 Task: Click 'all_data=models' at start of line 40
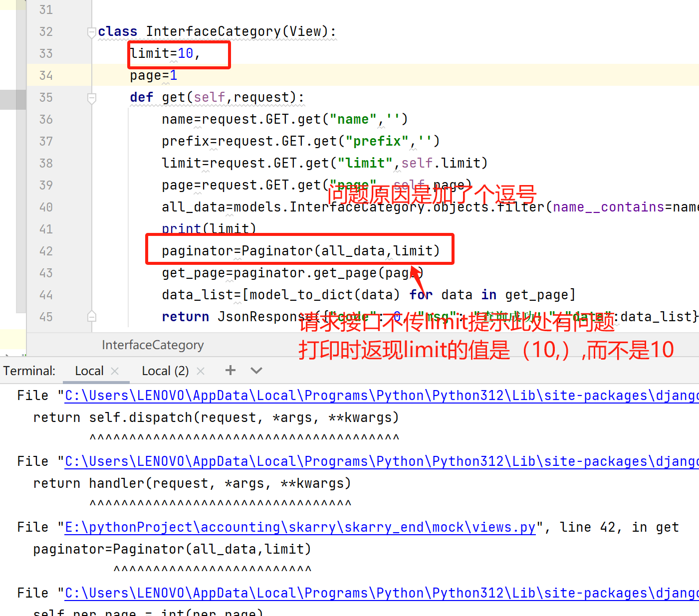[x=222, y=207]
